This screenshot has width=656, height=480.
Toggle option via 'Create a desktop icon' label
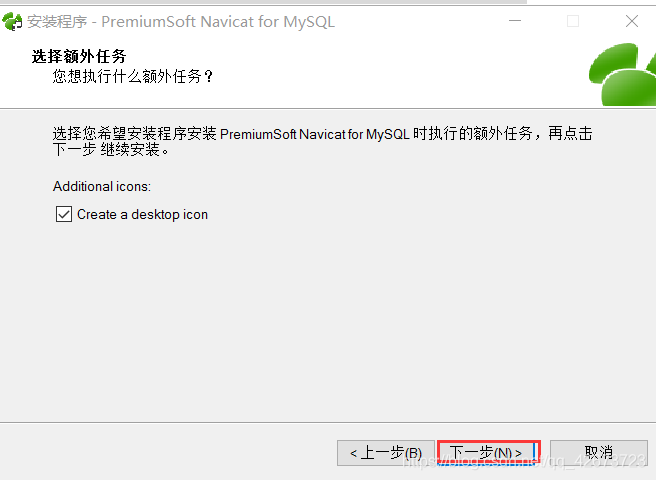pyautogui.click(x=142, y=214)
